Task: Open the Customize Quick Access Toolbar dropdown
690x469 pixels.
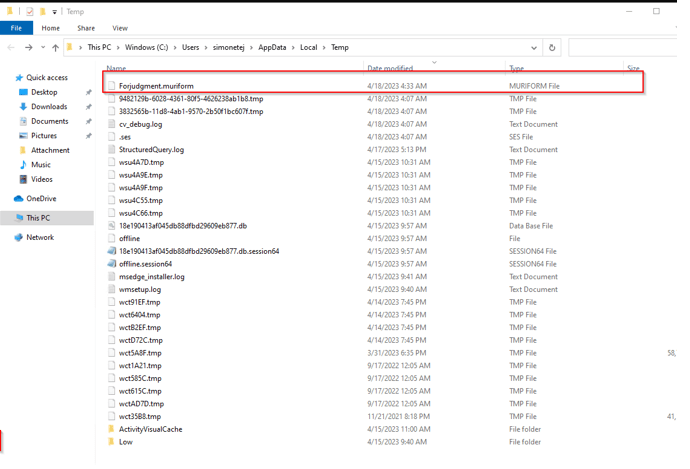Action: (55, 12)
